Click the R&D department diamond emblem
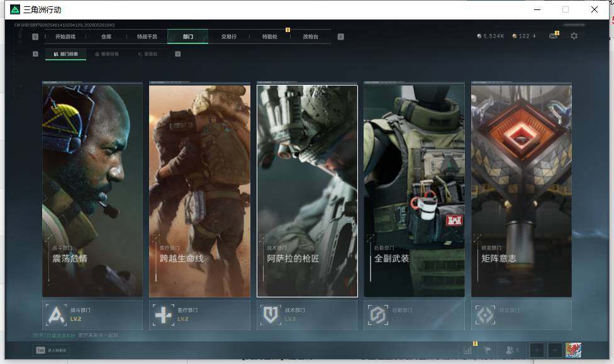The width and height of the screenshot is (614, 364). tap(485, 315)
